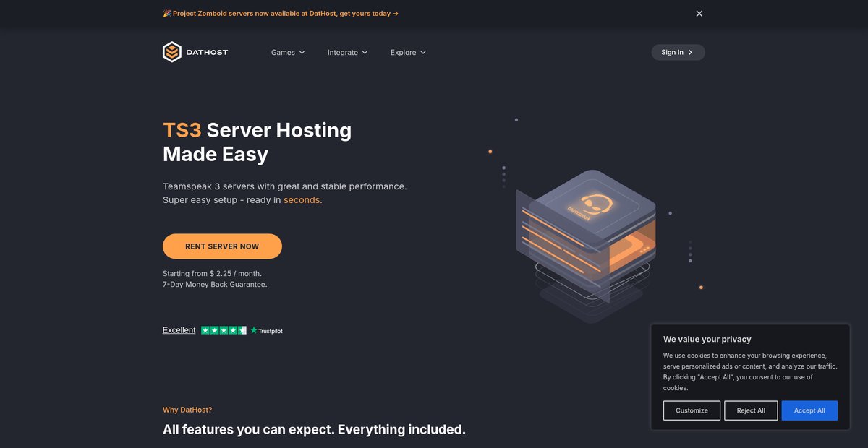Open the Explore menu
This screenshot has height=448, width=868.
click(408, 53)
